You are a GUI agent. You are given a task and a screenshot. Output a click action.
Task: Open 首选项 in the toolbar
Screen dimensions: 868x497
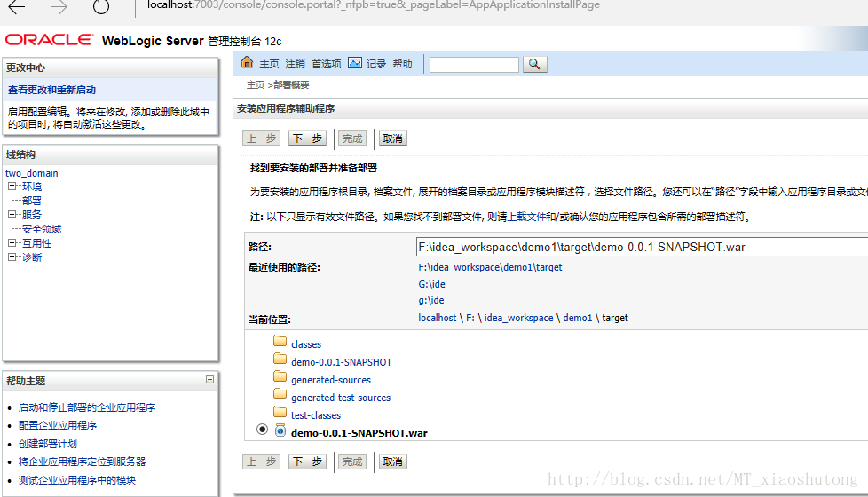(326, 64)
